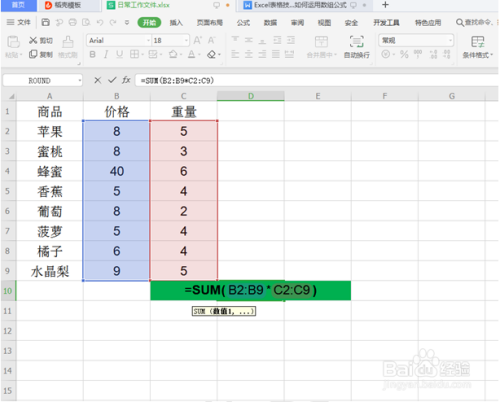The image size is (500, 402).
Task: Click the Fill Color bucket icon
Action: [173, 54]
